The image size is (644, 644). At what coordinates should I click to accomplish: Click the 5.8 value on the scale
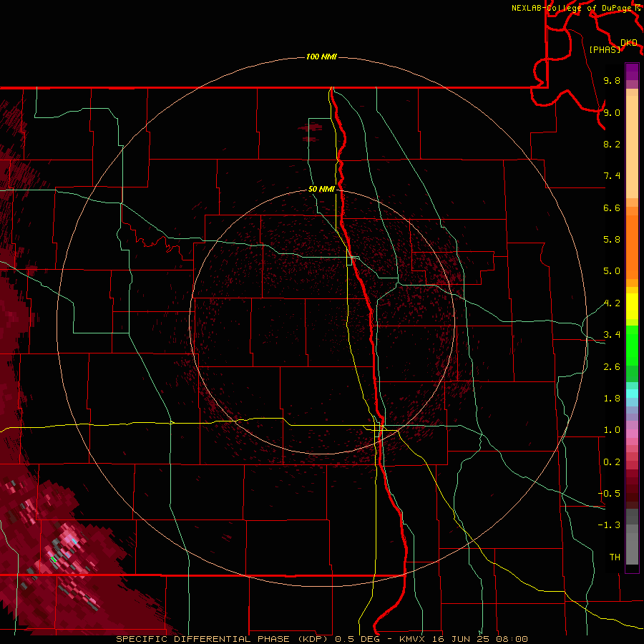pyautogui.click(x=612, y=240)
